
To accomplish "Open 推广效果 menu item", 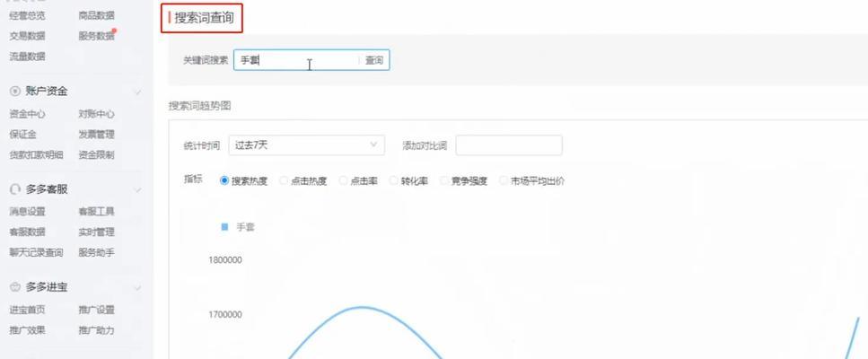I will click(27, 330).
